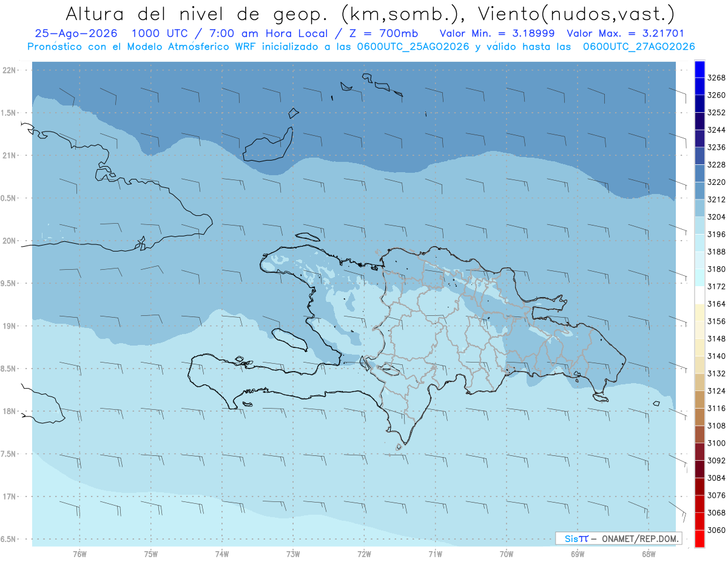Viewport: 728px width, 562px height.
Task: Click the '3268' color scale value
Action: coord(716,78)
